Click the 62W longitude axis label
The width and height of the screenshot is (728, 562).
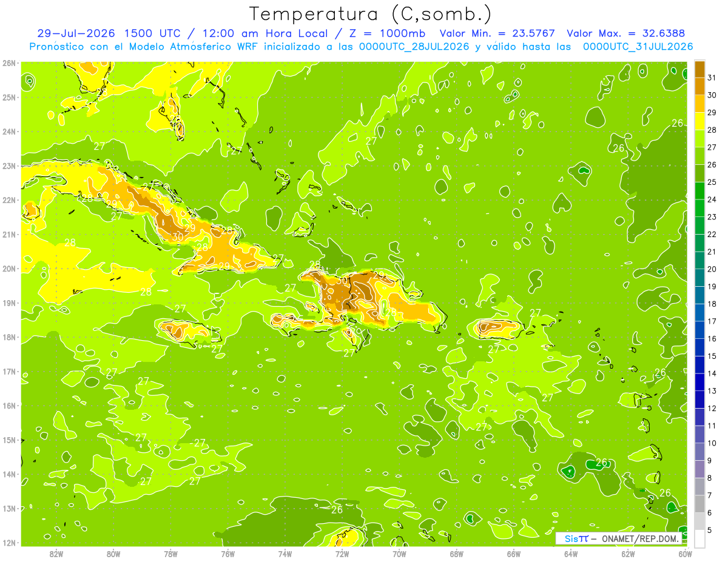tap(628, 553)
